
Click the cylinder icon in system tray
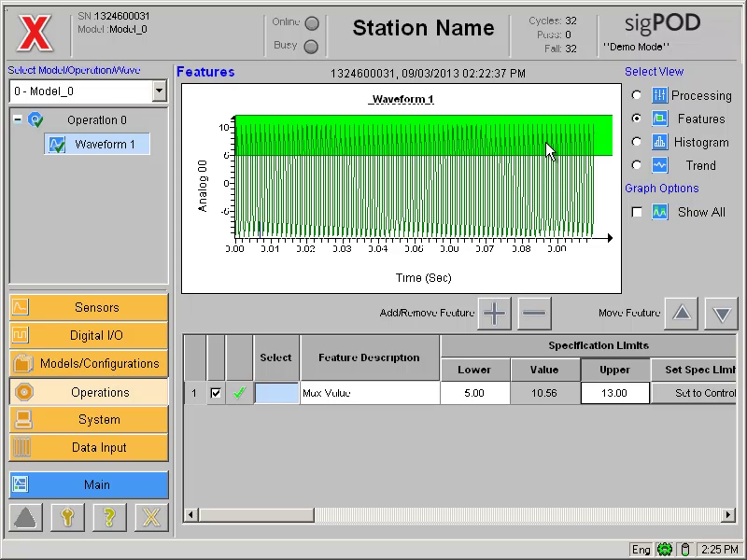(x=685, y=550)
